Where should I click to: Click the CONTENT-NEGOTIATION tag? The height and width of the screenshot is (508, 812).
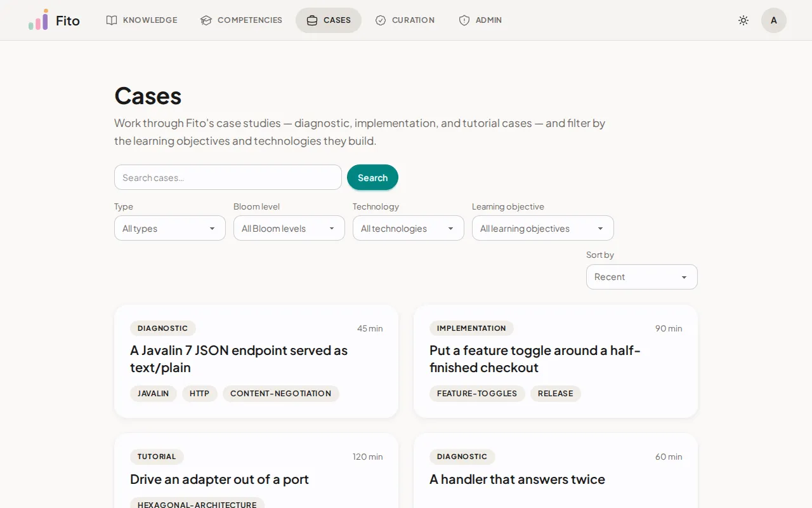point(281,394)
